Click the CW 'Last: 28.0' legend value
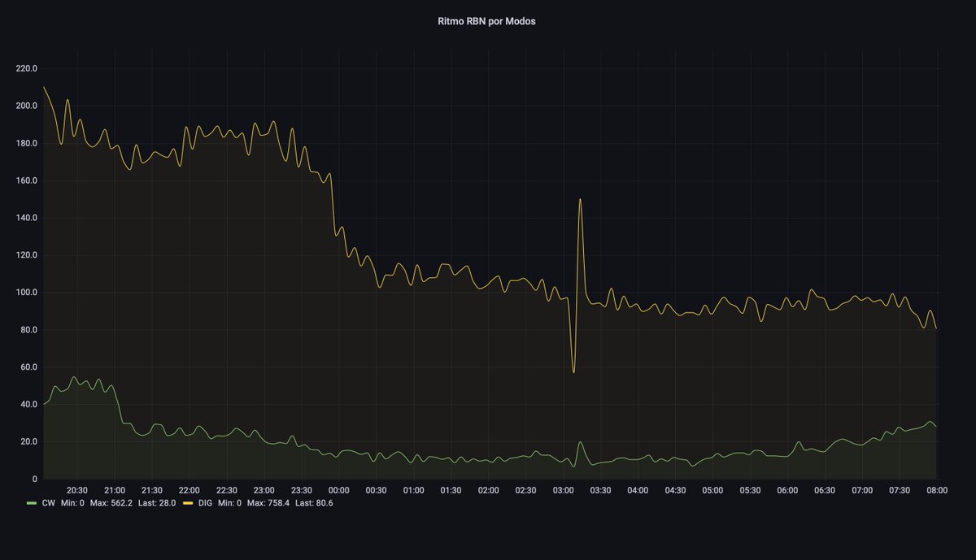The width and height of the screenshot is (976, 560). point(156,503)
